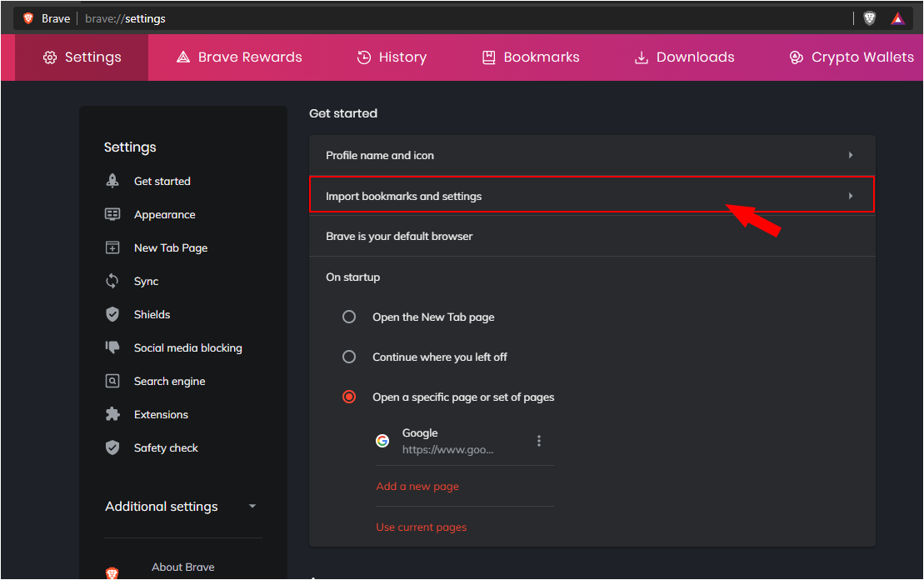Open Safety check section

[x=166, y=448]
